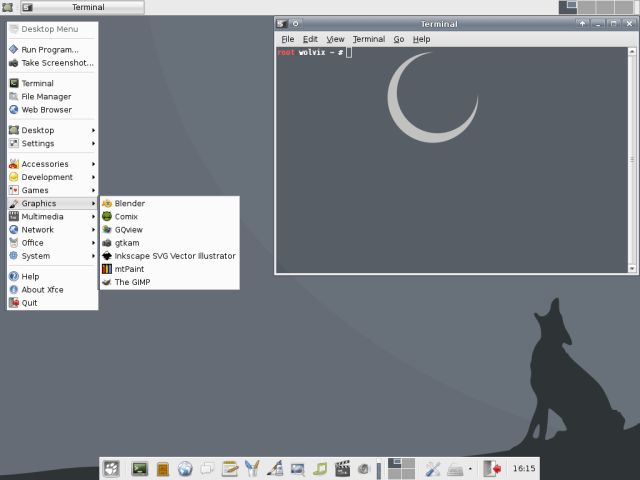Click the terminal launcher in bottom panel
The width and height of the screenshot is (640, 480).
point(140,468)
